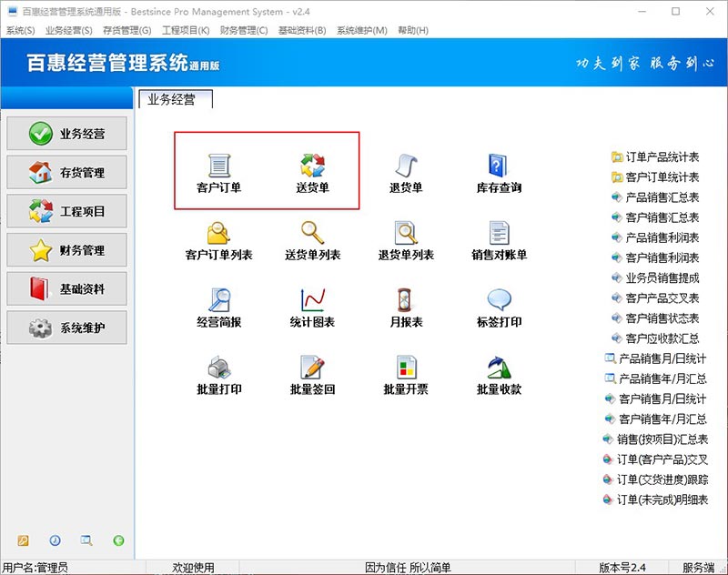728x575 pixels.
Task: Click the clock icon at sidebar bottom
Action: coord(55,540)
